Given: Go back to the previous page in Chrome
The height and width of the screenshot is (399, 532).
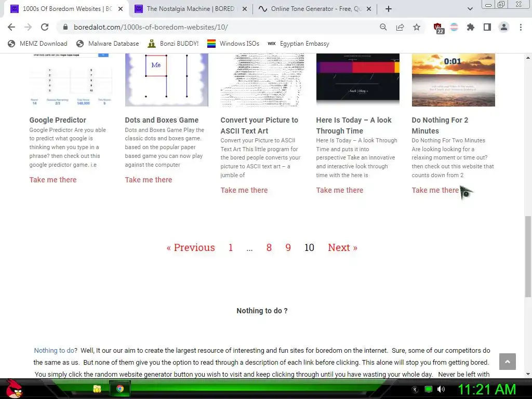Looking at the screenshot, I should [x=11, y=27].
